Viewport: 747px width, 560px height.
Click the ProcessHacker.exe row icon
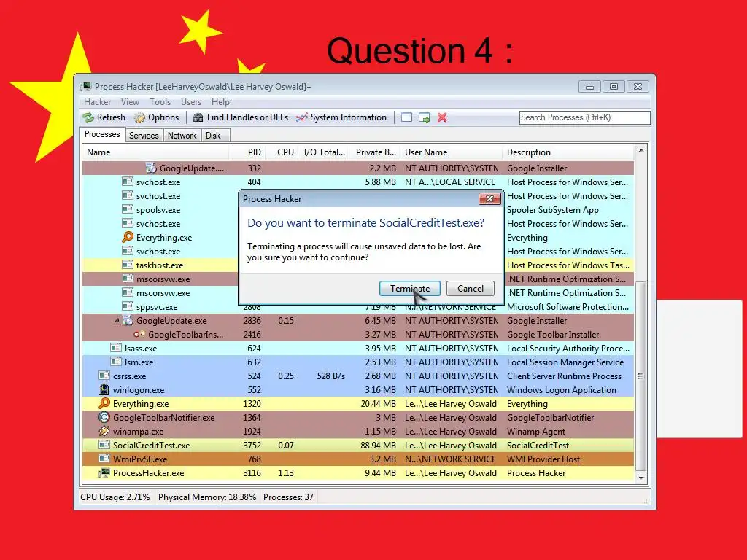click(104, 472)
